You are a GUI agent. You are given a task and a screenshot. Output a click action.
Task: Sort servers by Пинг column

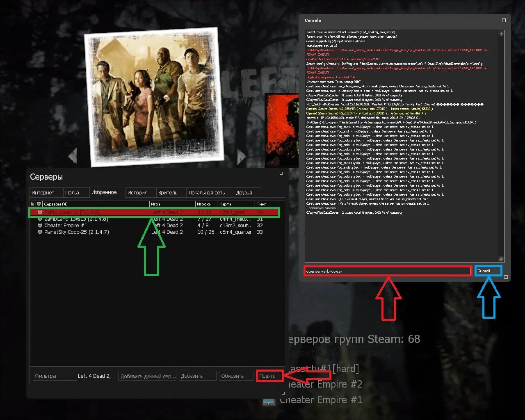pos(266,204)
